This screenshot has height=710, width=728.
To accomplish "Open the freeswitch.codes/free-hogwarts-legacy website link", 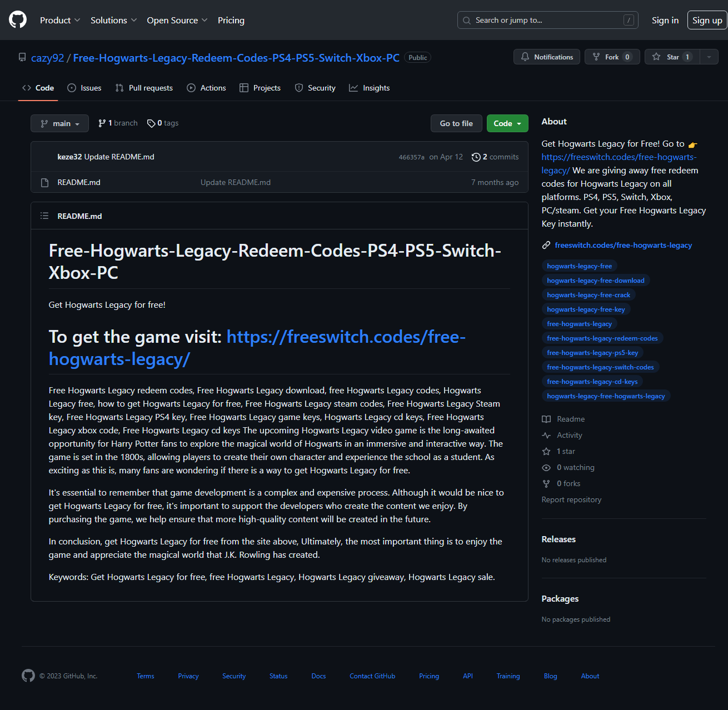I will point(624,245).
